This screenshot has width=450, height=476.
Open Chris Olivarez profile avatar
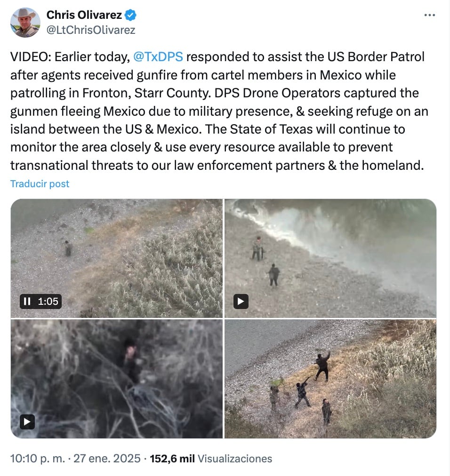click(25, 23)
